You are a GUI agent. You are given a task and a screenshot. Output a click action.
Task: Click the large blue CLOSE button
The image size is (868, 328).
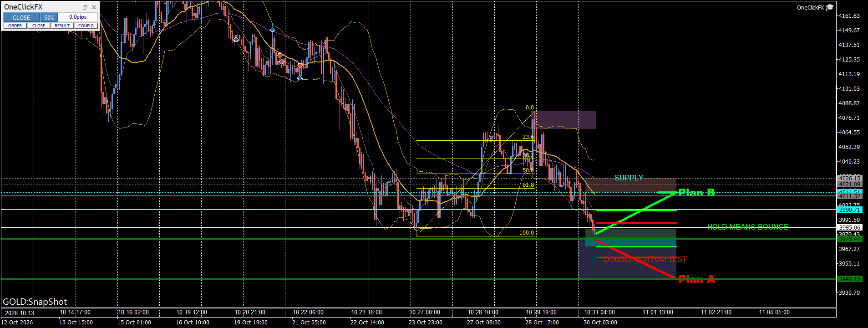tap(21, 17)
